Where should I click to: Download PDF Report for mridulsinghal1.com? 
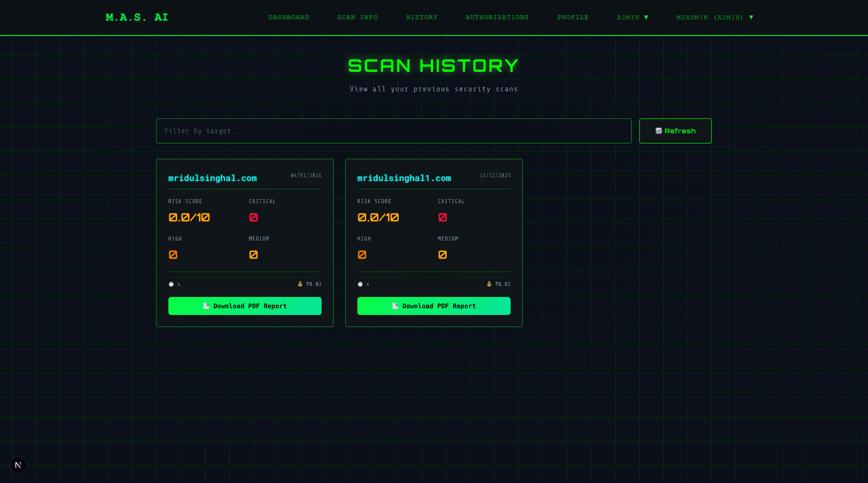[434, 306]
